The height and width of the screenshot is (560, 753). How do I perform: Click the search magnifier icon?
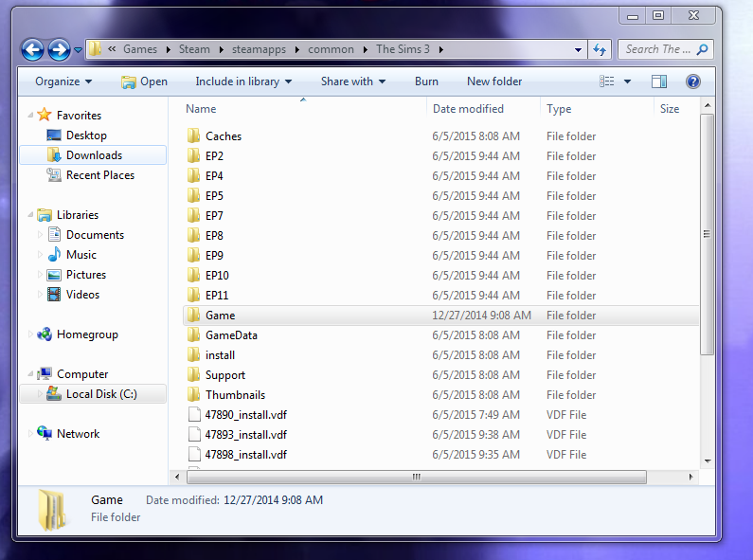[702, 49]
